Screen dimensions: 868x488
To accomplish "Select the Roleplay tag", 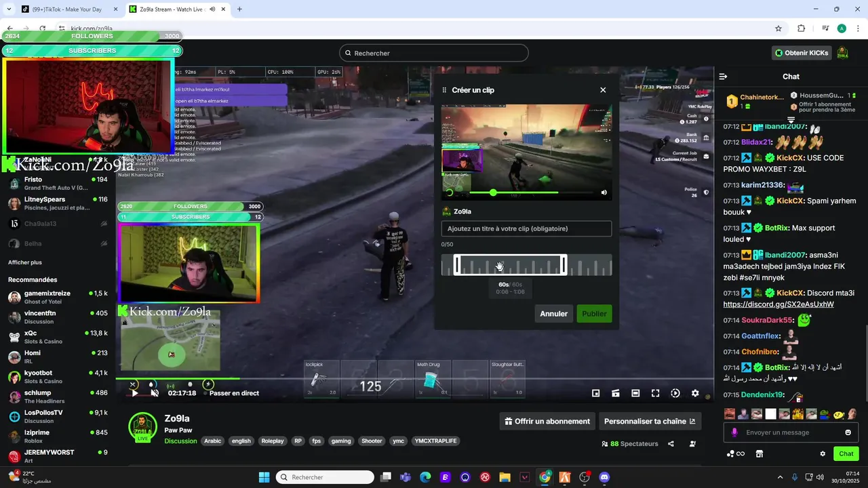I will click(x=273, y=441).
